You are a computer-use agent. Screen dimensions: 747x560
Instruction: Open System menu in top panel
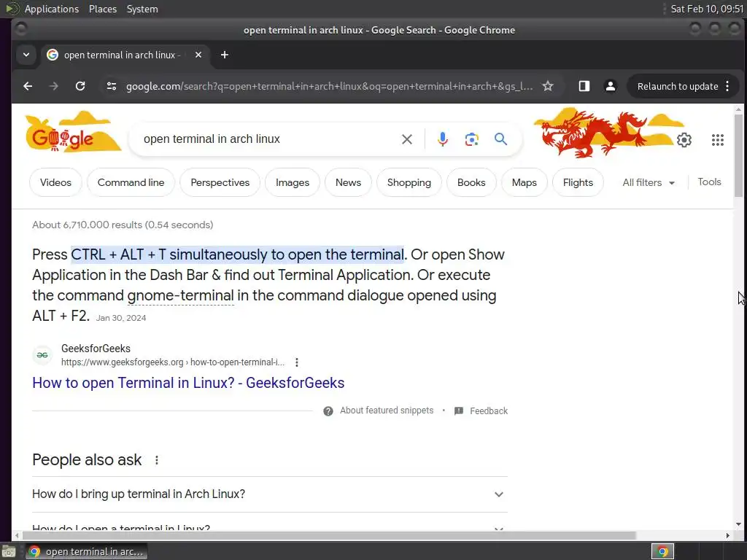(x=142, y=9)
